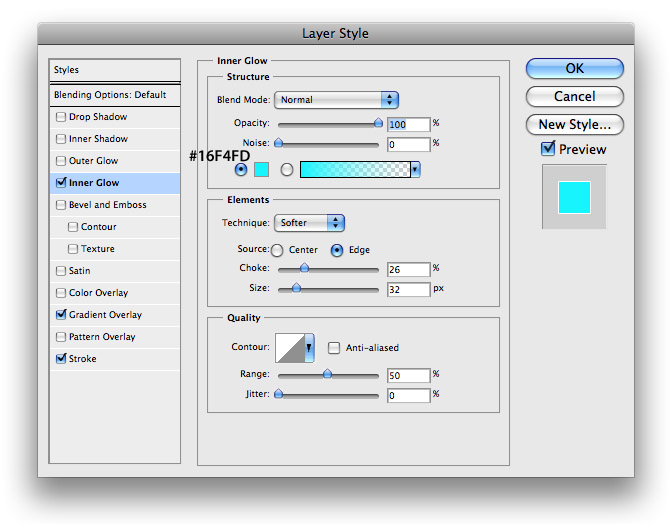The height and width of the screenshot is (524, 672).
Task: Click the Opacity slider handle
Action: click(378, 123)
